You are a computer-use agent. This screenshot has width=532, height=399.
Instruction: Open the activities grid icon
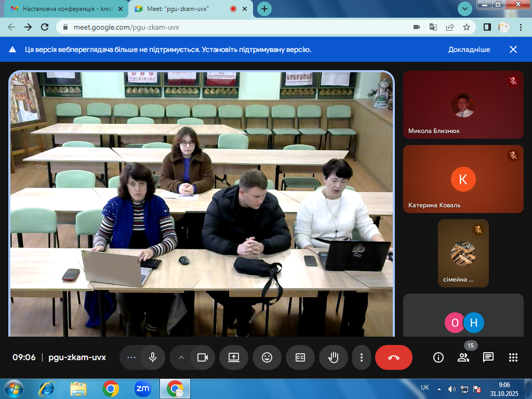513,357
